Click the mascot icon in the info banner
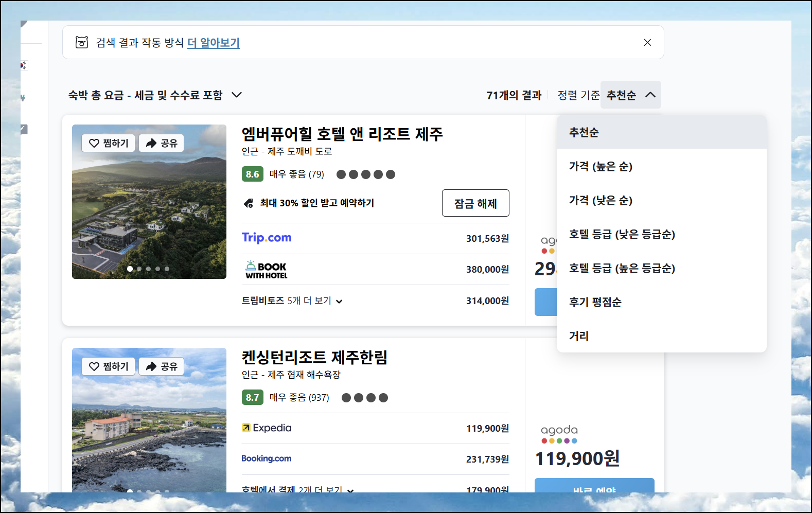This screenshot has height=513, width=812. point(82,42)
